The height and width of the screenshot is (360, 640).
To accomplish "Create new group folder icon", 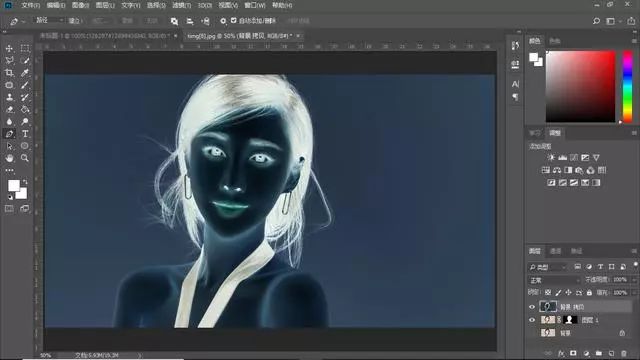I will point(599,353).
